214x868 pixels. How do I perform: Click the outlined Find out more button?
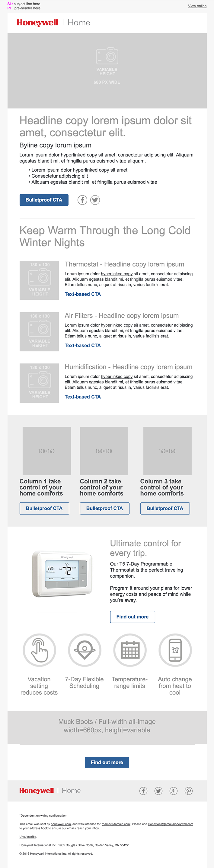(x=132, y=617)
